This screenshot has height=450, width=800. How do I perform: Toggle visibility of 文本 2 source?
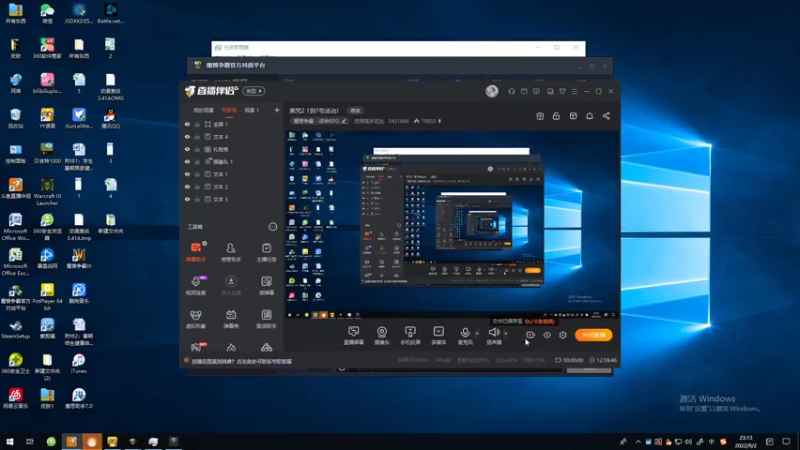tap(187, 187)
